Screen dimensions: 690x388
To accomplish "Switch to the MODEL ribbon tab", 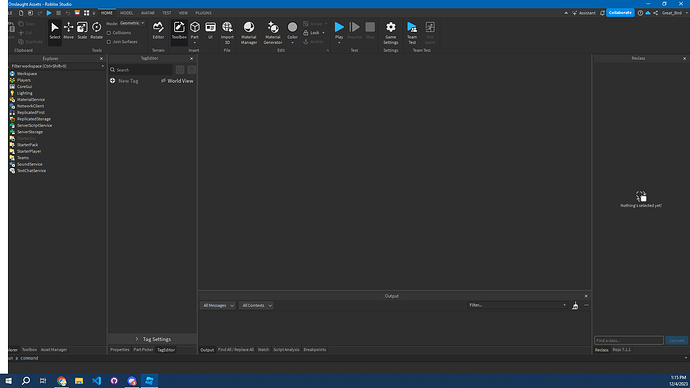I will click(126, 13).
